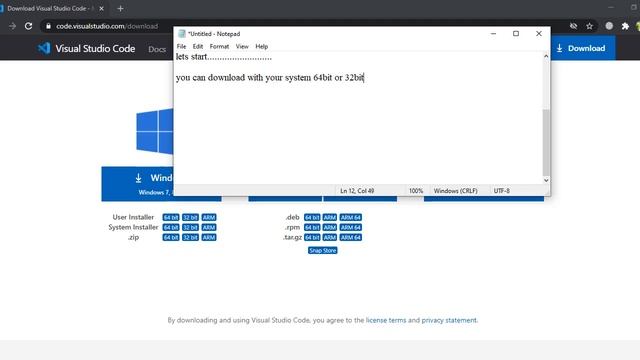Click the Visual Studio Code logo icon
This screenshot has width=640, height=360.
click(x=44, y=48)
